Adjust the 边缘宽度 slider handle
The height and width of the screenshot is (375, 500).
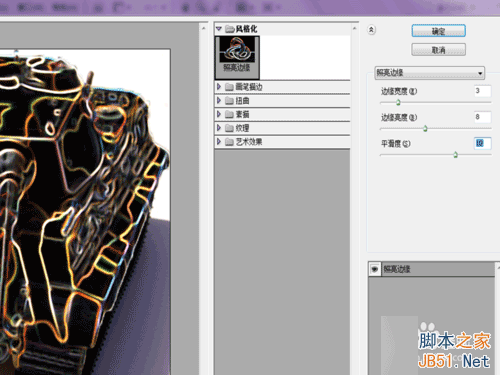pyautogui.click(x=398, y=102)
